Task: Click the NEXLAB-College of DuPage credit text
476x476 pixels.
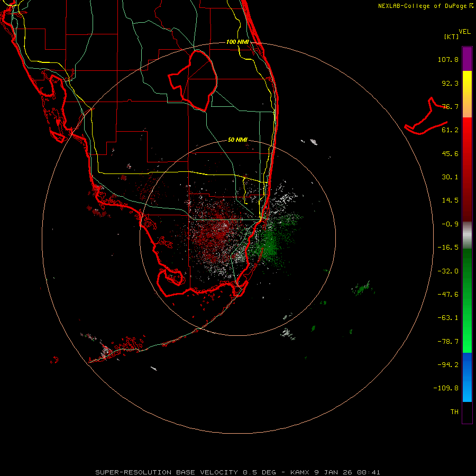Action: [422, 6]
